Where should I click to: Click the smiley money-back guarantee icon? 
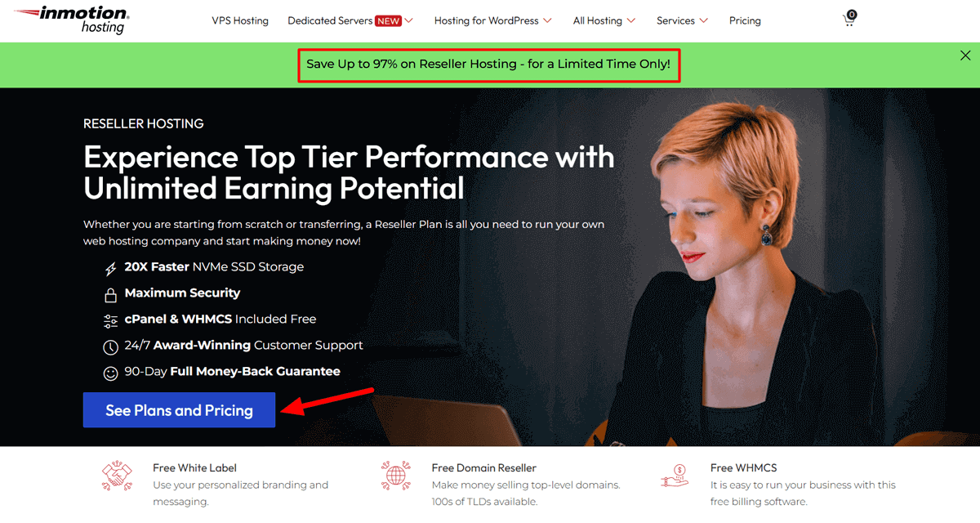click(x=110, y=373)
